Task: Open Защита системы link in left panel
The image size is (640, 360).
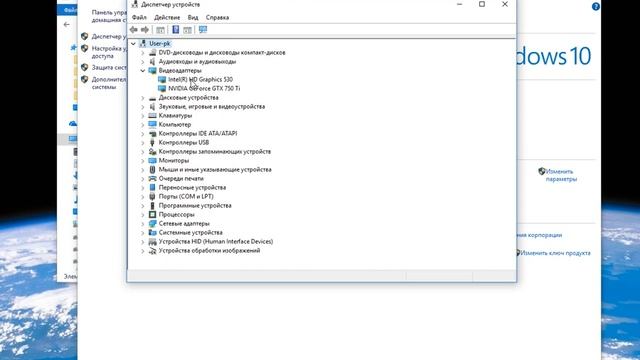Action: click(x=109, y=67)
